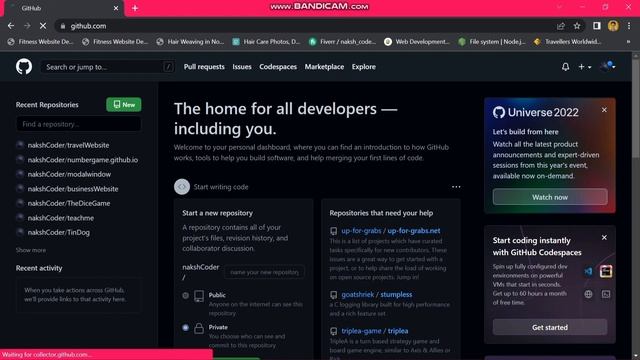
Task: Open nakshCoder/TheDiceGame repository
Action: [x=69, y=203]
